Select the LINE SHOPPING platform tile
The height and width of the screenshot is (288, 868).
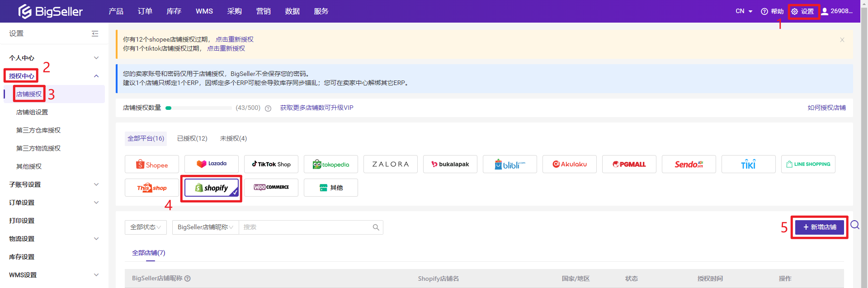pos(808,164)
